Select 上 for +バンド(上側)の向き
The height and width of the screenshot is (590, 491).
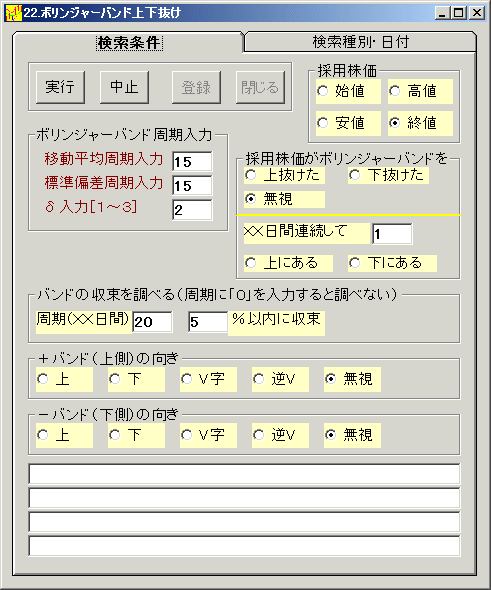[x=64, y=379]
